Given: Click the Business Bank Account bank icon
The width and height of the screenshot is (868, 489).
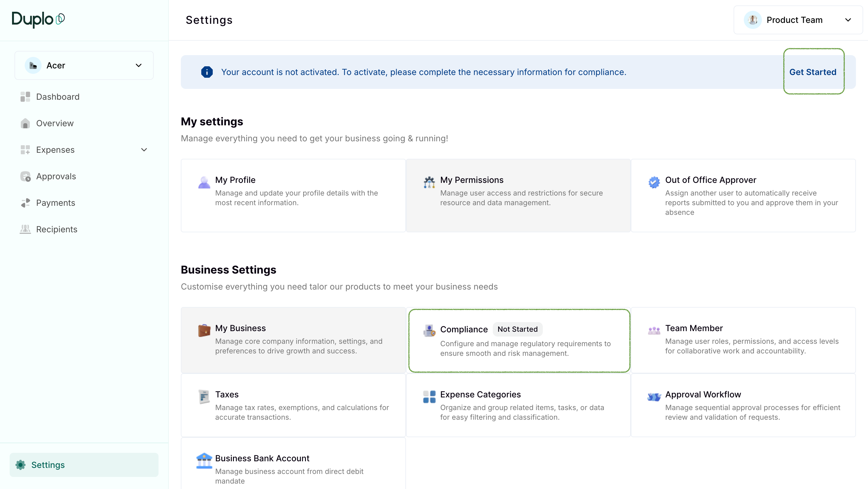Looking at the screenshot, I should [x=204, y=461].
